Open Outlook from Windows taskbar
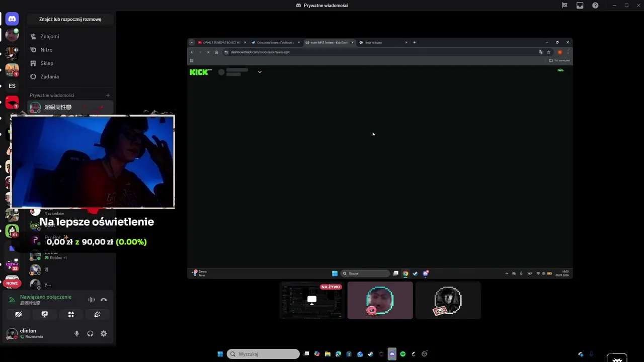Image resolution: width=644 pixels, height=362 pixels. [360, 354]
